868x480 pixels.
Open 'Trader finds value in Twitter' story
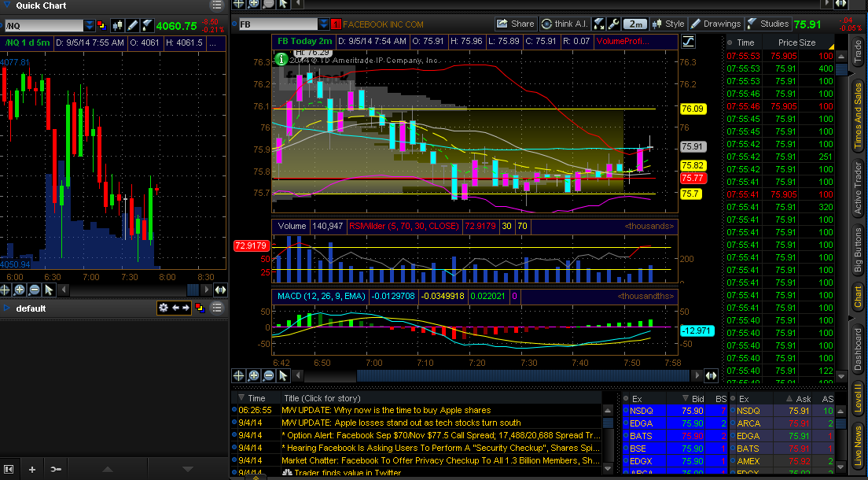[x=341, y=473]
